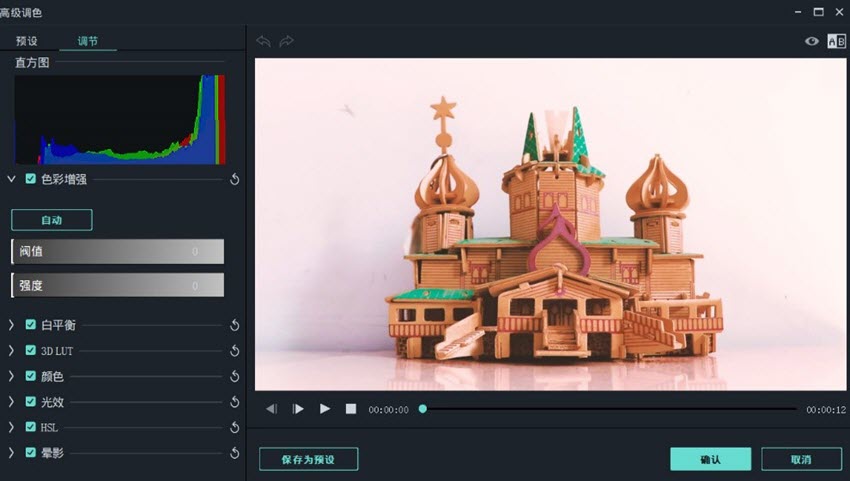Expand the 光效 section
Screen dimensions: 850x481
click(11, 402)
